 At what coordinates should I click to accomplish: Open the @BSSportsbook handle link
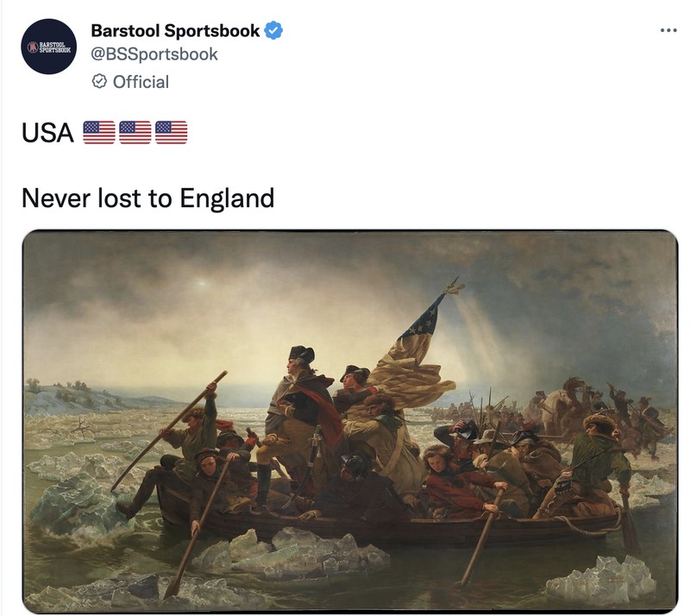point(154,54)
